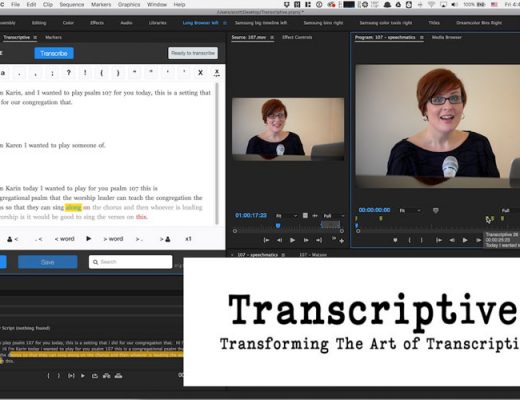The image size is (520, 400).
Task: Insert a question mark from punctuation toolbar
Action: [69, 73]
